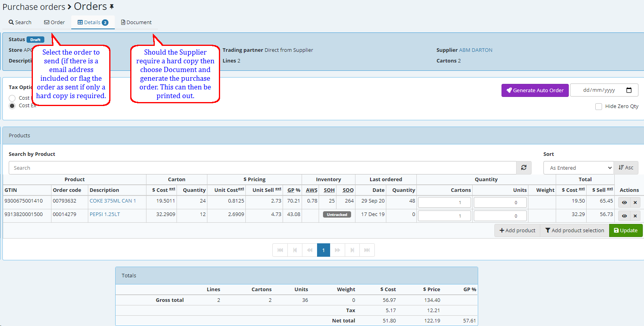Open the Order tab

(54, 23)
